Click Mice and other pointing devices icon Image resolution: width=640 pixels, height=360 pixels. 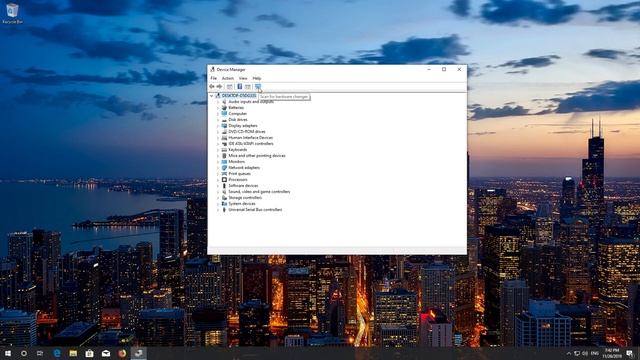[x=224, y=156]
